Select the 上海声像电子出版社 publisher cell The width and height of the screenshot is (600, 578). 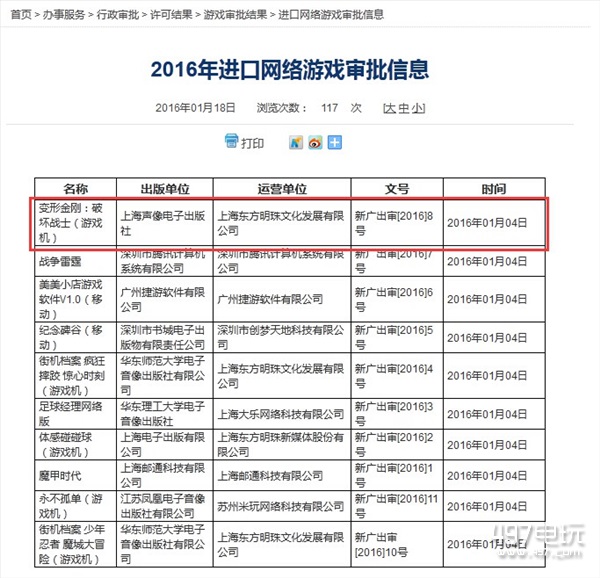165,223
